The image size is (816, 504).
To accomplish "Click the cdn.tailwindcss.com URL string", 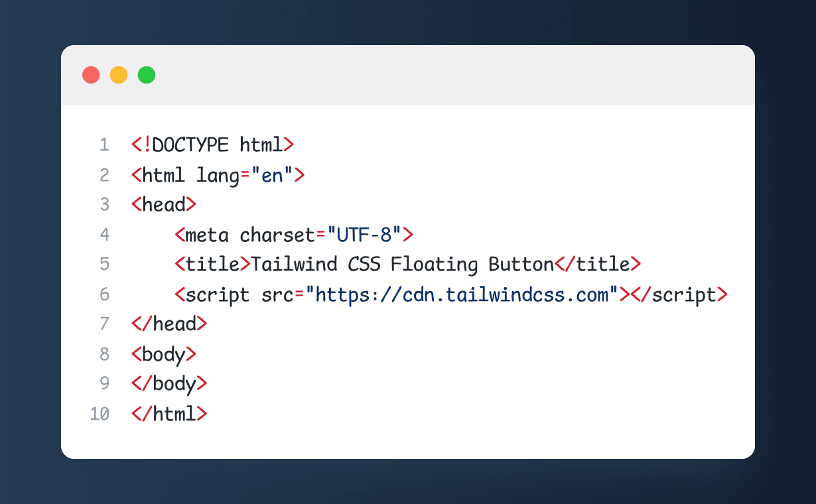I will [x=462, y=294].
